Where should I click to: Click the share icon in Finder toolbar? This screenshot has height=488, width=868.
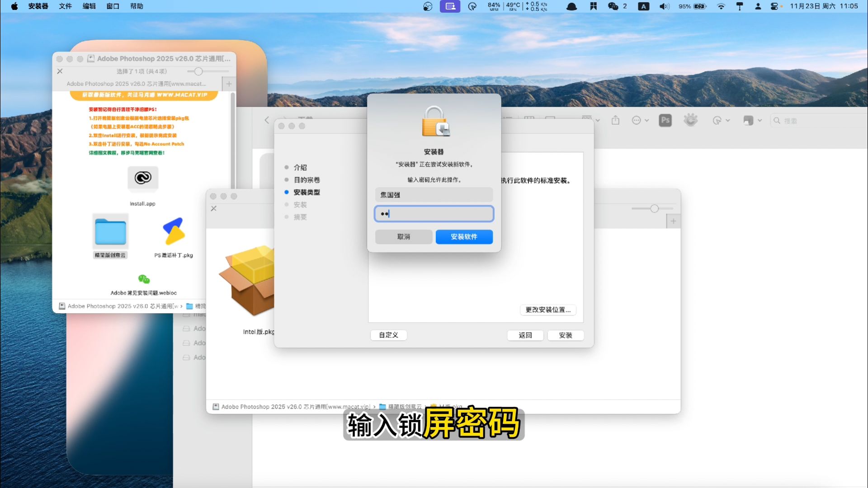coord(615,120)
